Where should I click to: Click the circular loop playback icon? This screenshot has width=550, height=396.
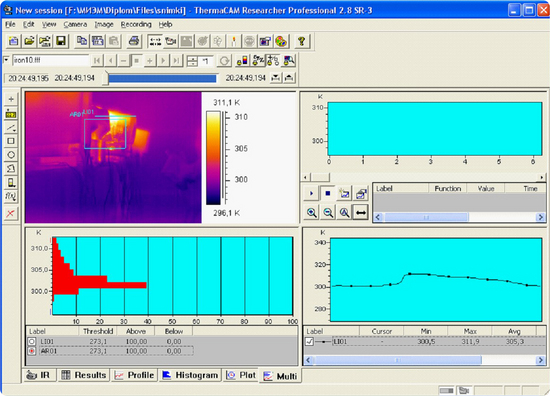pos(224,61)
